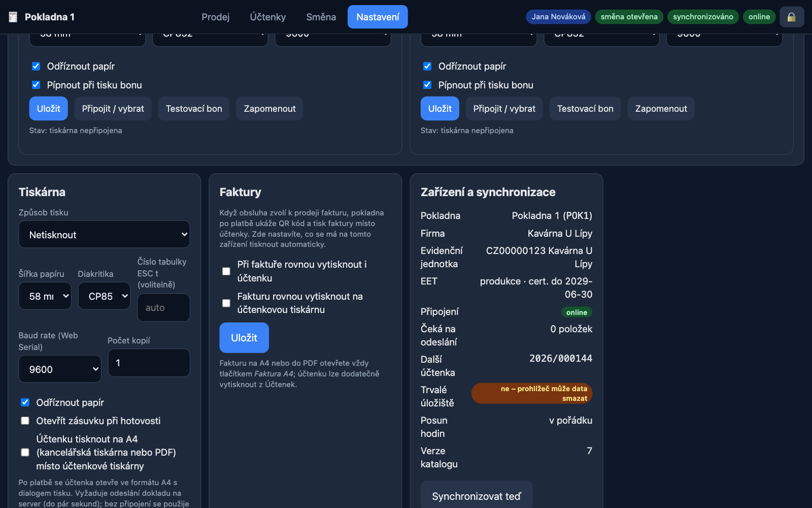
Task: Click Zapomenout in the right printer card
Action: click(x=661, y=109)
